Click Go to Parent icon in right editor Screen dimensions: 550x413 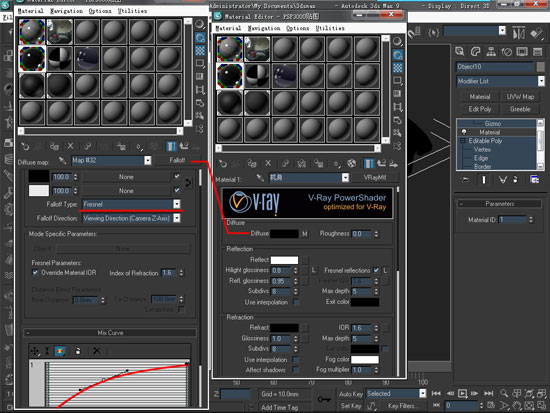tap(381, 164)
